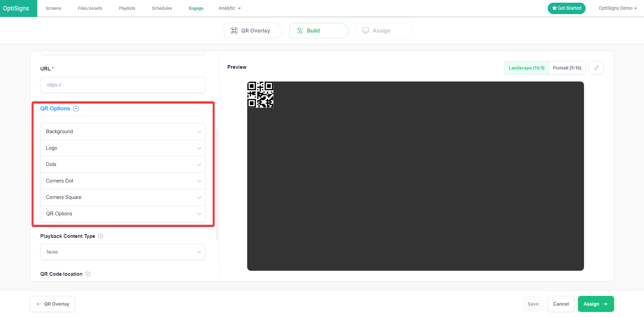The width and height of the screenshot is (644, 317).
Task: Click the Assign step monitor icon
Action: (x=366, y=31)
